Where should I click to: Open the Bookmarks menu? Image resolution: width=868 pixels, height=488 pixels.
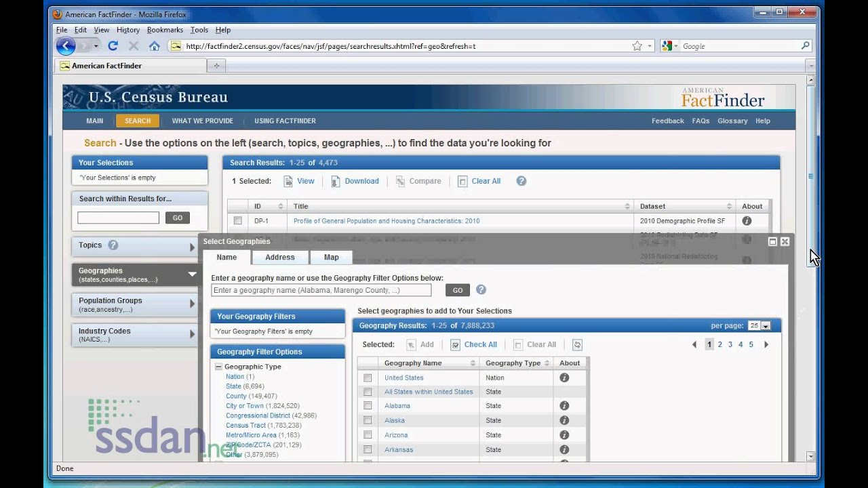pos(165,30)
